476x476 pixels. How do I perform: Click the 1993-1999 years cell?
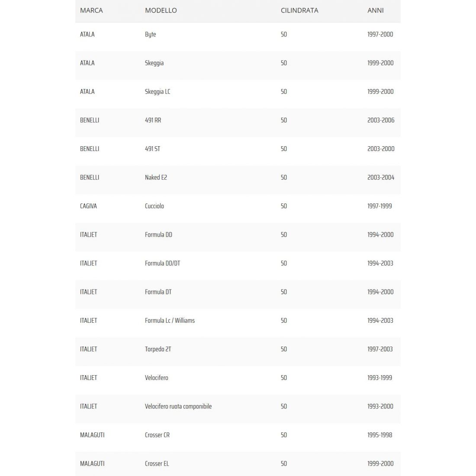click(x=380, y=378)
